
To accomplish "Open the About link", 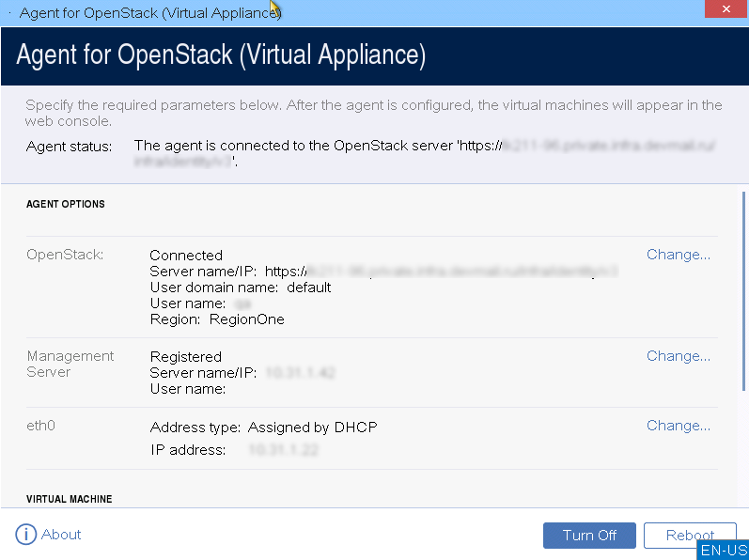I will pyautogui.click(x=61, y=535).
